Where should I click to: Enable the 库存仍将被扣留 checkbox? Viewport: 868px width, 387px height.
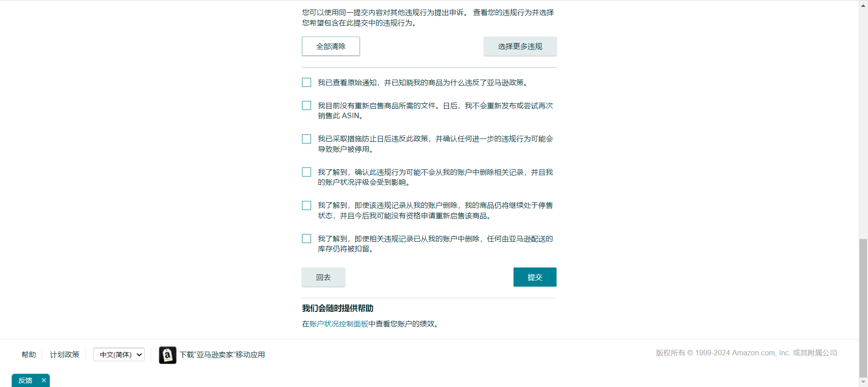(x=307, y=239)
